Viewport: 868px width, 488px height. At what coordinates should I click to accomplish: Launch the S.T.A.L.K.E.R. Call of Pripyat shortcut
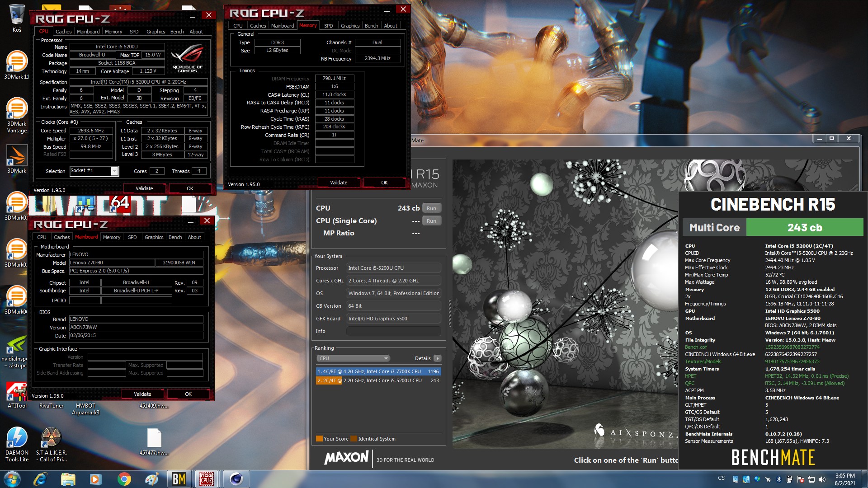coord(51,444)
